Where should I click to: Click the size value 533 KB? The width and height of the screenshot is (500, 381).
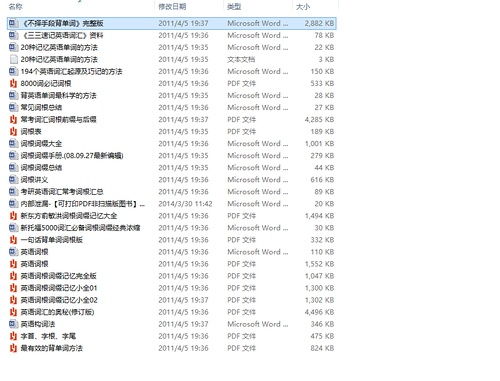(x=322, y=83)
